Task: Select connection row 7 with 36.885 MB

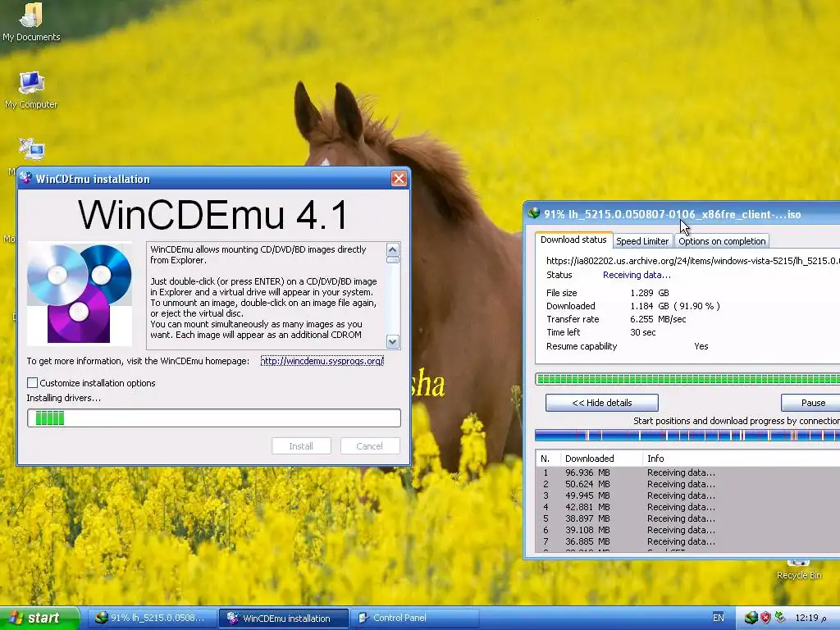Action: (688, 541)
